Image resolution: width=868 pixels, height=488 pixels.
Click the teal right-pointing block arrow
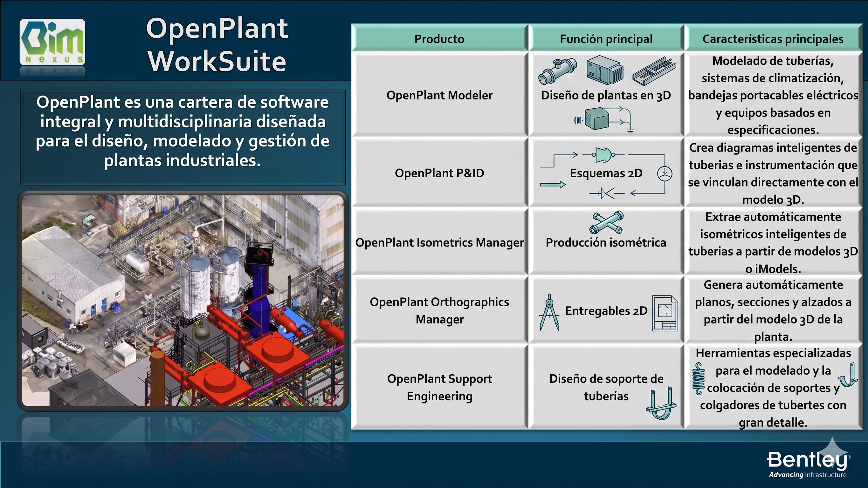[553, 185]
